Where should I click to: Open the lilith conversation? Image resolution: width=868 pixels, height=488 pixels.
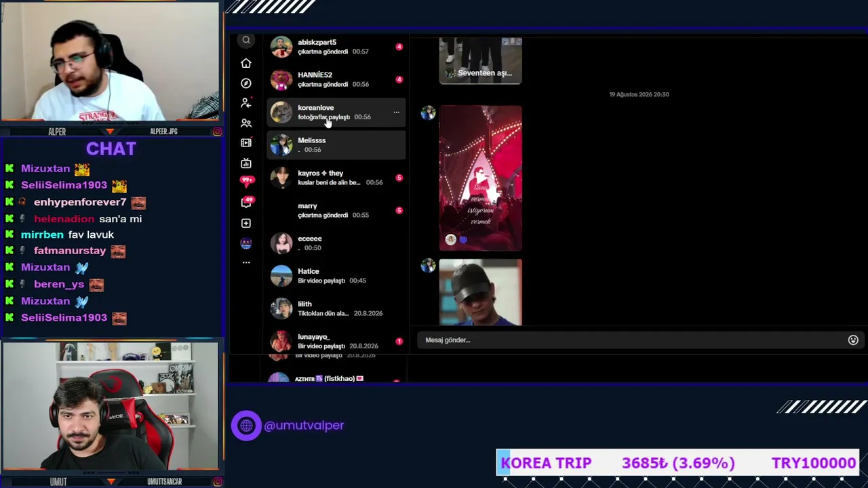[x=336, y=308]
